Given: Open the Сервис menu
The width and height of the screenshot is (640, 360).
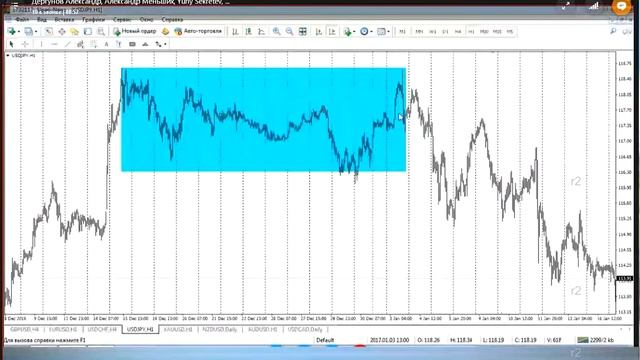Looking at the screenshot, I should click(x=122, y=20).
